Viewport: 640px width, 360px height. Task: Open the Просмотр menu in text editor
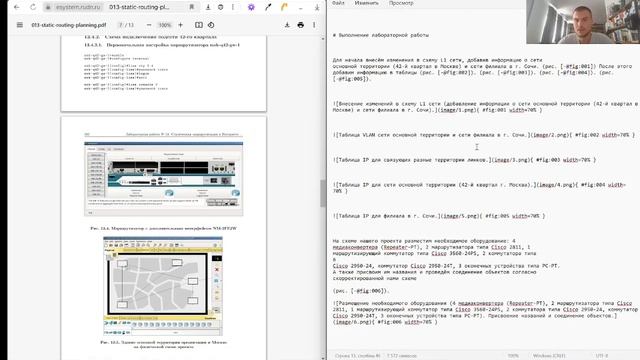[401, 3]
